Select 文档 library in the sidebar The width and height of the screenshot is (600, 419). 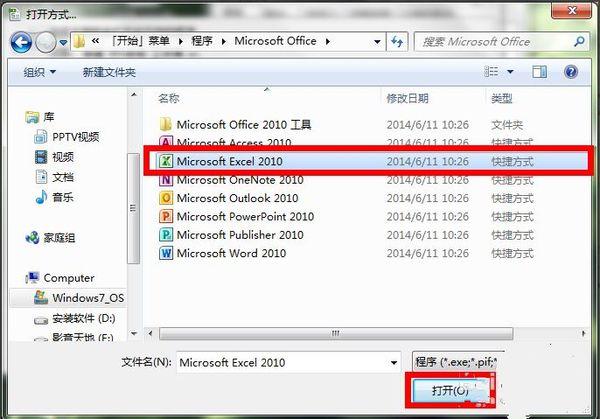point(54,177)
